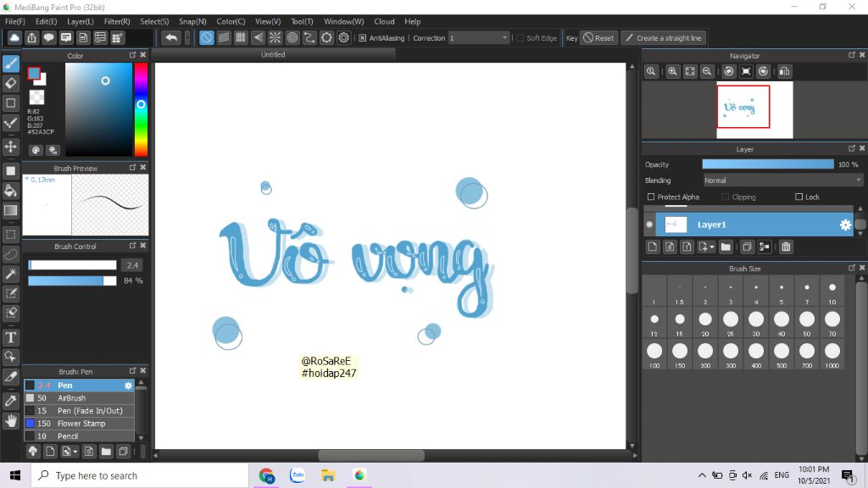
Task: Adjust the layer Opacity slider
Action: click(x=768, y=164)
